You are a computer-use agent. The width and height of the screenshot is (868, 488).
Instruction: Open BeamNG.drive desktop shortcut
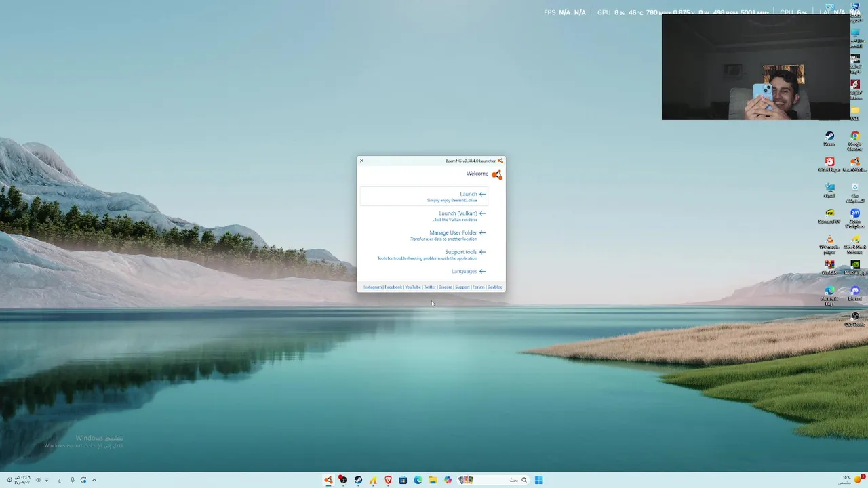855,165
